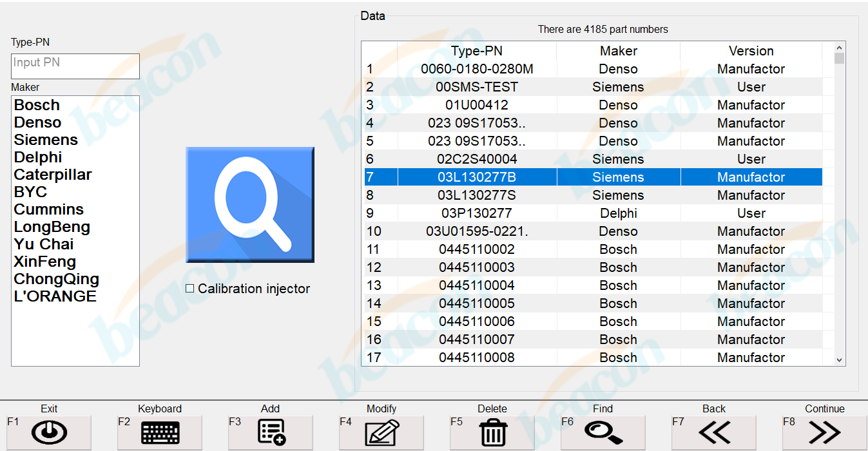The image size is (868, 451).
Task: Click the Find magnifier button at bottom
Action: tap(603, 432)
